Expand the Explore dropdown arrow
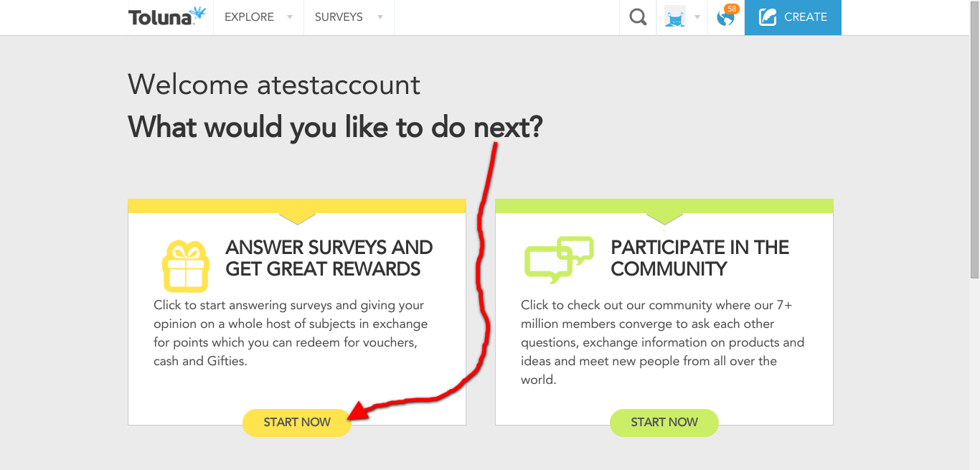 pyautogui.click(x=290, y=17)
